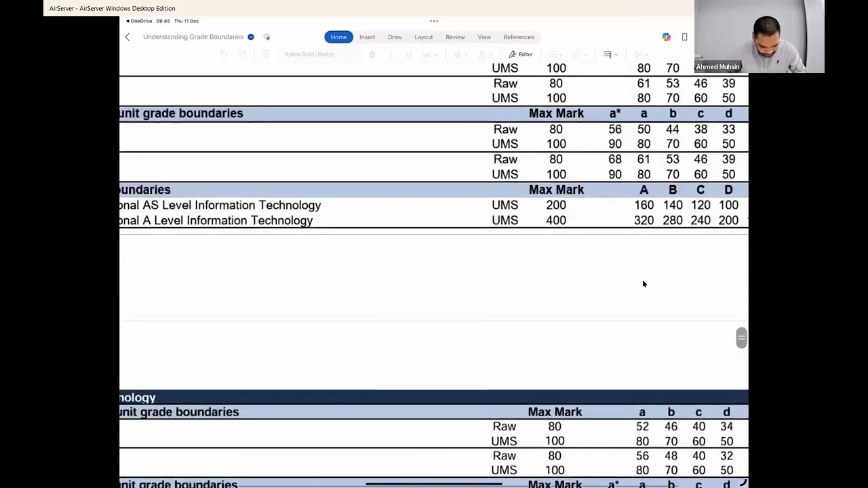This screenshot has width=868, height=488.
Task: Open the Copilot icon
Action: coord(666,37)
